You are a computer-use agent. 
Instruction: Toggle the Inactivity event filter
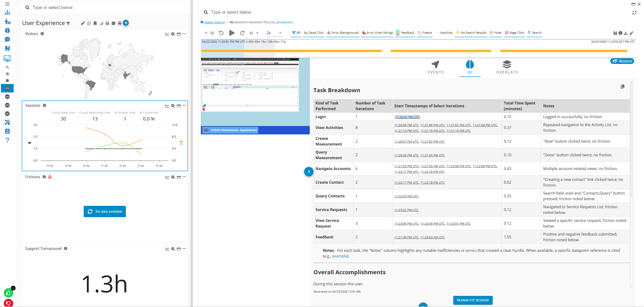click(444, 33)
